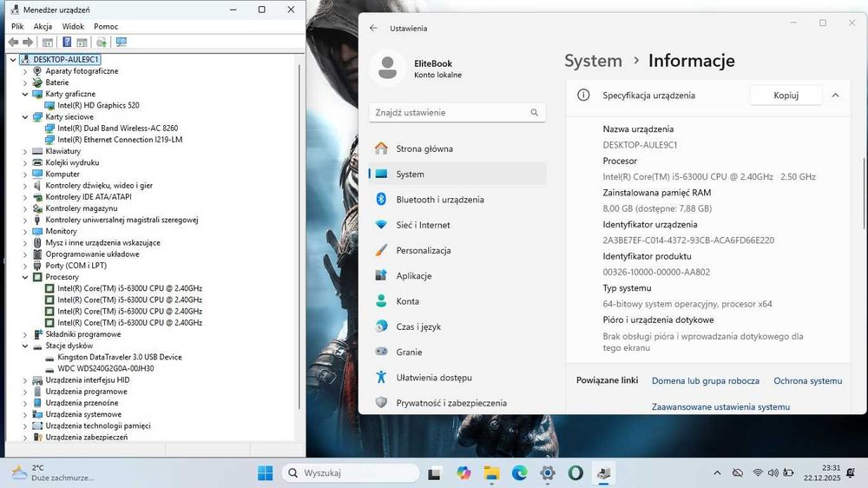Open Konta settings
The height and width of the screenshot is (488, 868).
pos(457,301)
